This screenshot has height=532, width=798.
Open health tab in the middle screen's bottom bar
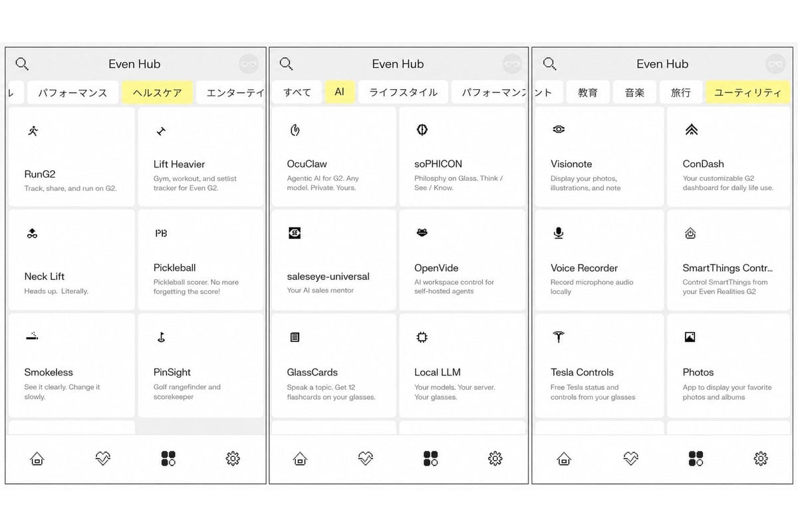(x=365, y=458)
